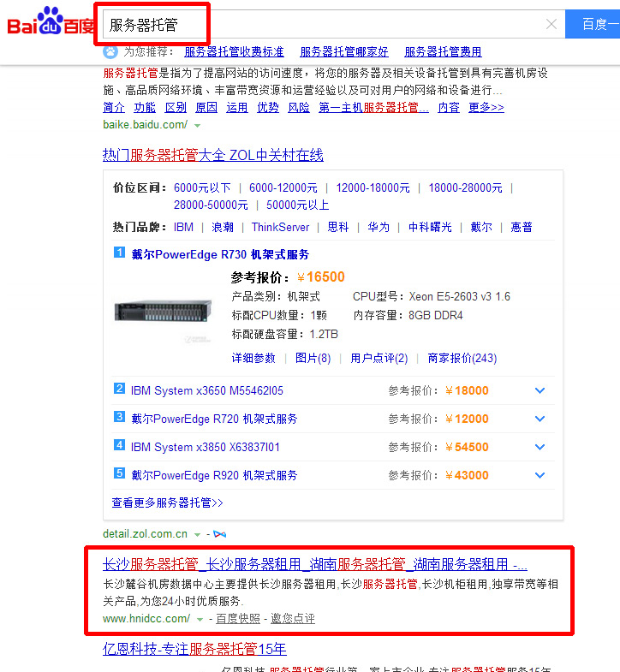This screenshot has width=620, height=672.
Task: Click the 服务器托管收费标准 suggested search
Action: (234, 52)
